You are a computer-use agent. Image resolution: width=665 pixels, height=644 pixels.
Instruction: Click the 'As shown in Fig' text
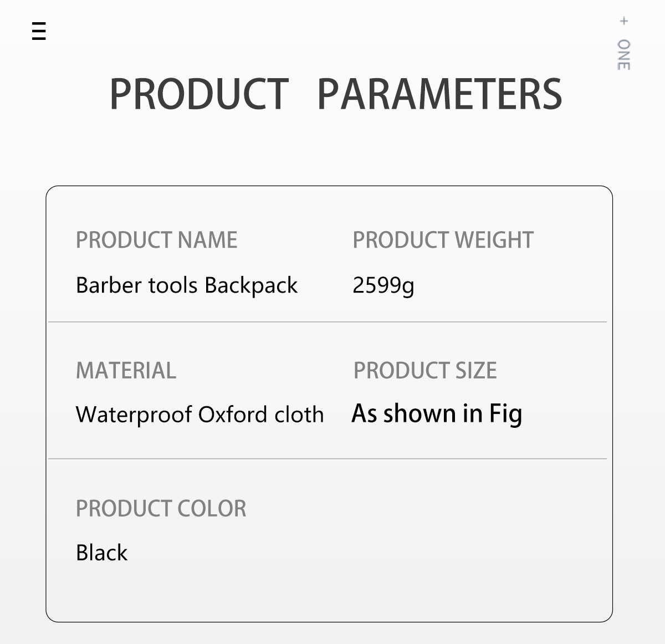(x=437, y=413)
